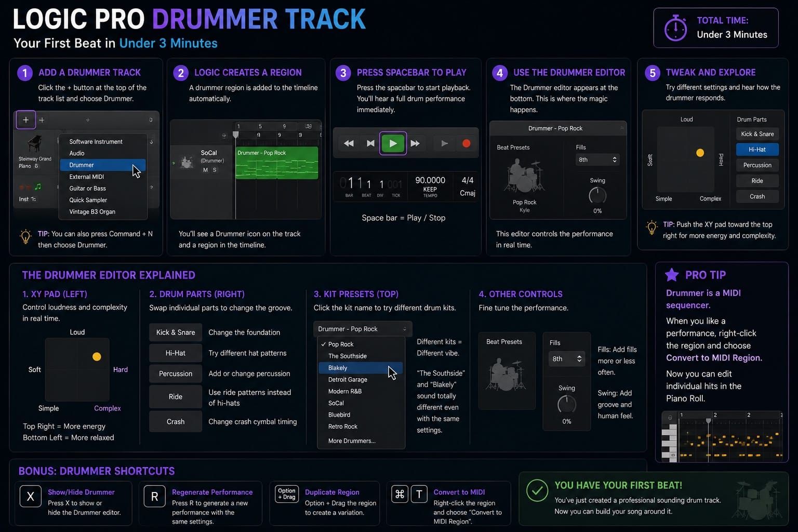The image size is (798, 532).
Task: Select Modern R&B drum kit
Action: pos(361,392)
